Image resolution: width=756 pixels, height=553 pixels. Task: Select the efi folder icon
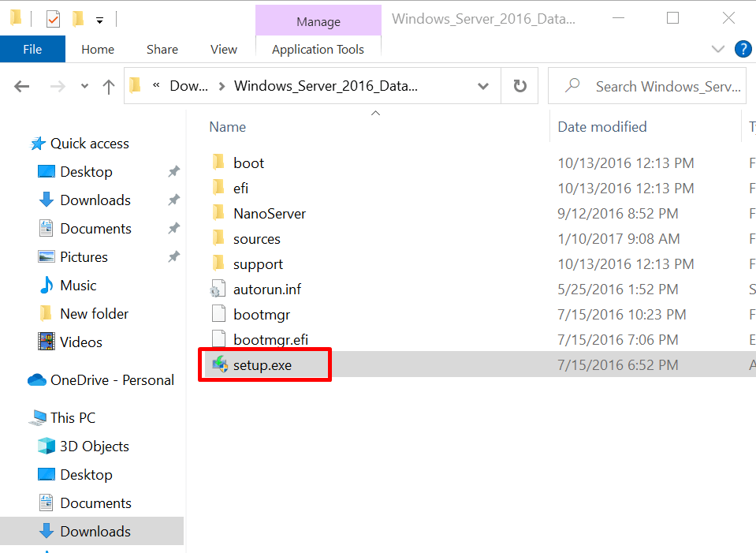218,187
